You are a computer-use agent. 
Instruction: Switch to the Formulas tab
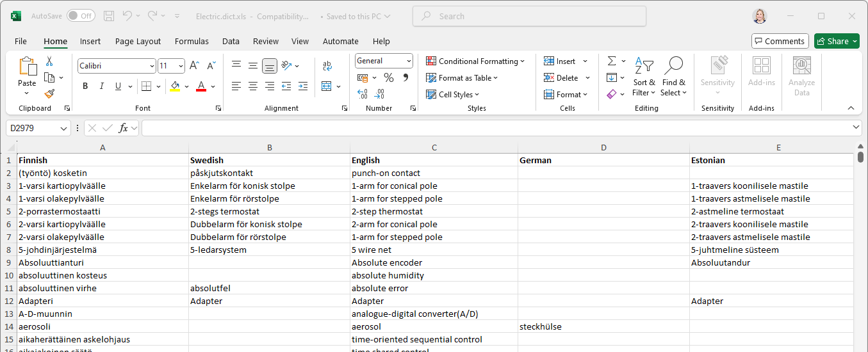pos(192,41)
